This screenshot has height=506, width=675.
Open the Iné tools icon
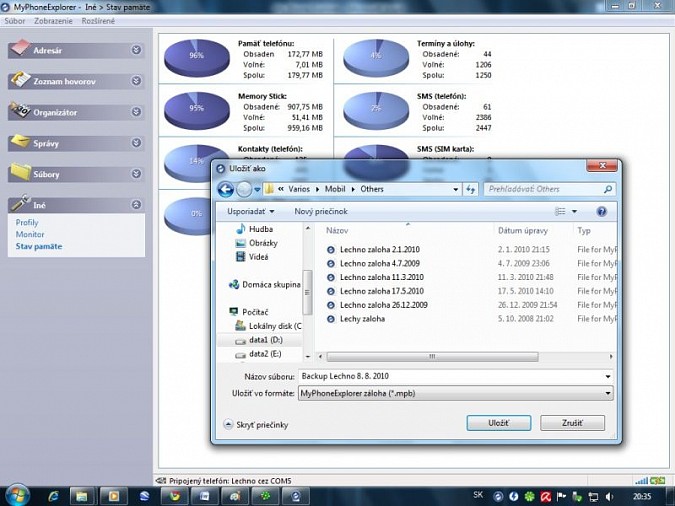click(20, 203)
